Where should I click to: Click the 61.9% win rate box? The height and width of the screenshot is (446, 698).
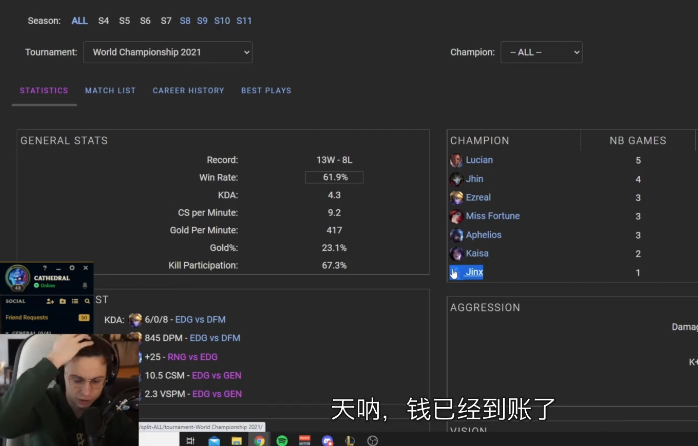pos(334,177)
